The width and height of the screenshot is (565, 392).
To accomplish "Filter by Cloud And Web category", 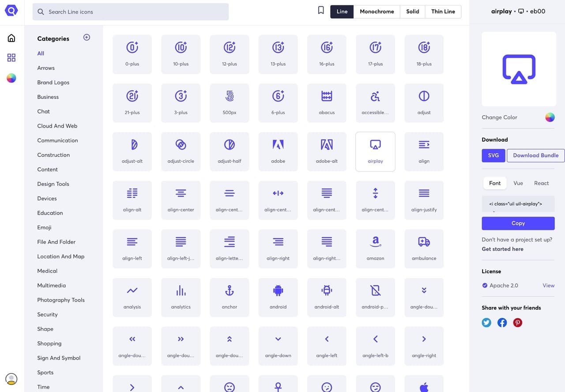I will [57, 126].
